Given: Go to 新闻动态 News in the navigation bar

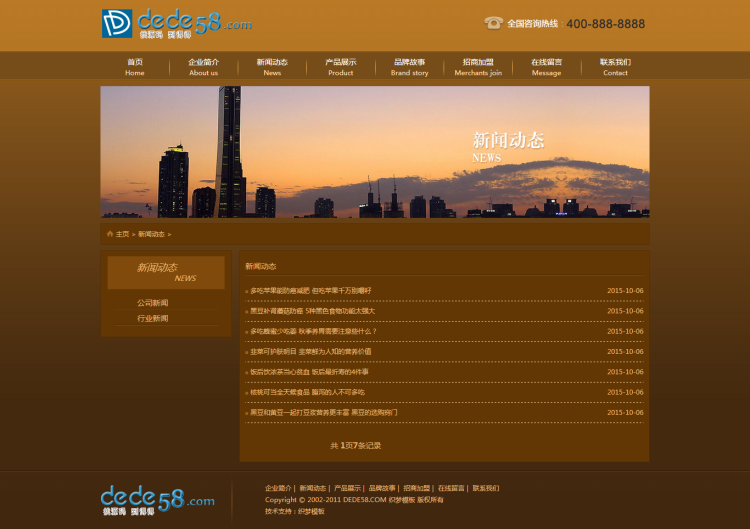Looking at the screenshot, I should (272, 67).
